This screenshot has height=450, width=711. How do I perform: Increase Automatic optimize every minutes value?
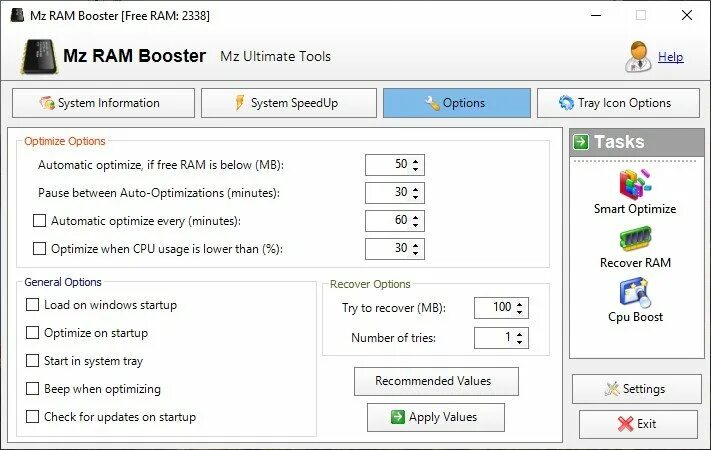point(416,216)
